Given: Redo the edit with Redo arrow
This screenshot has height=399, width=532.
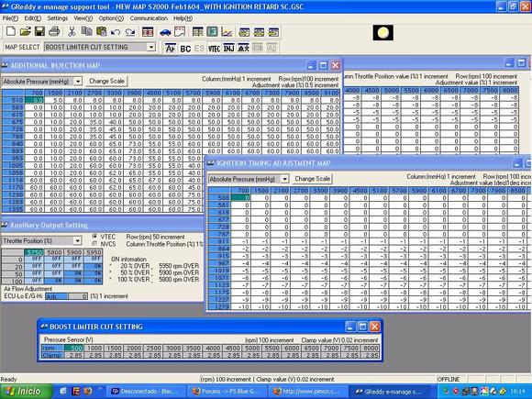Looking at the screenshot, I should (x=130, y=32).
